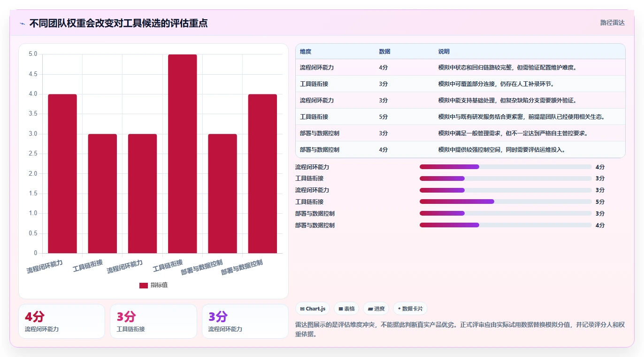Click the 路径雷达 label in the header
Screen dimensions: 644x357
click(x=613, y=23)
